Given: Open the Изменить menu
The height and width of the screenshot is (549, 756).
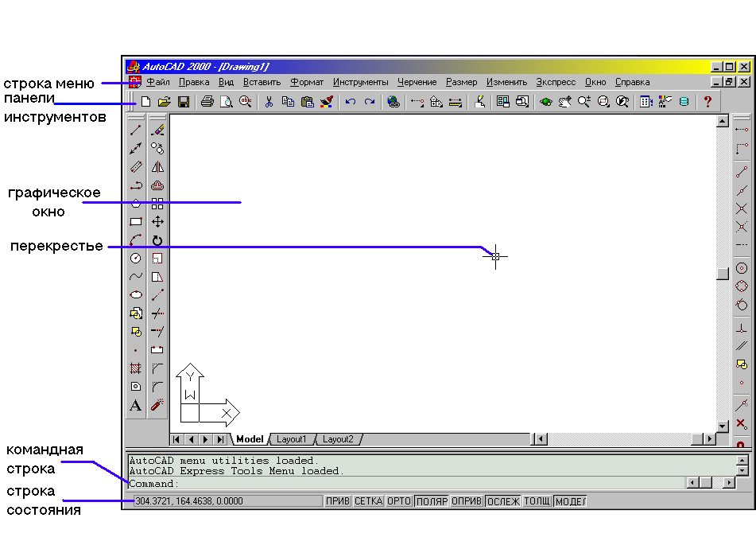Looking at the screenshot, I should coord(506,82).
